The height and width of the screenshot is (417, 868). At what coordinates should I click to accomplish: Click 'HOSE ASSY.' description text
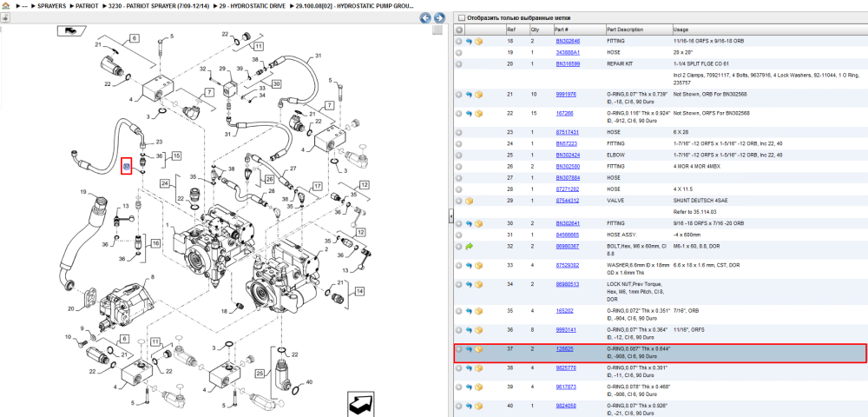[621, 235]
